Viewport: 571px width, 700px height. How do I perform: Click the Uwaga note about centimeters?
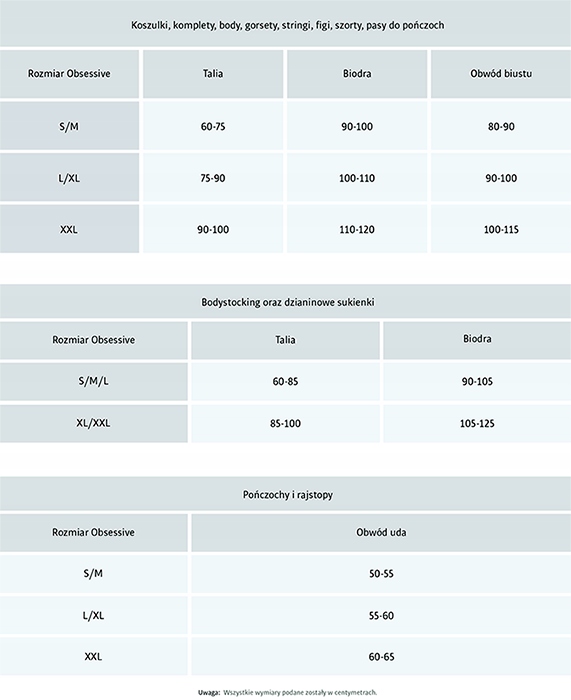288,692
